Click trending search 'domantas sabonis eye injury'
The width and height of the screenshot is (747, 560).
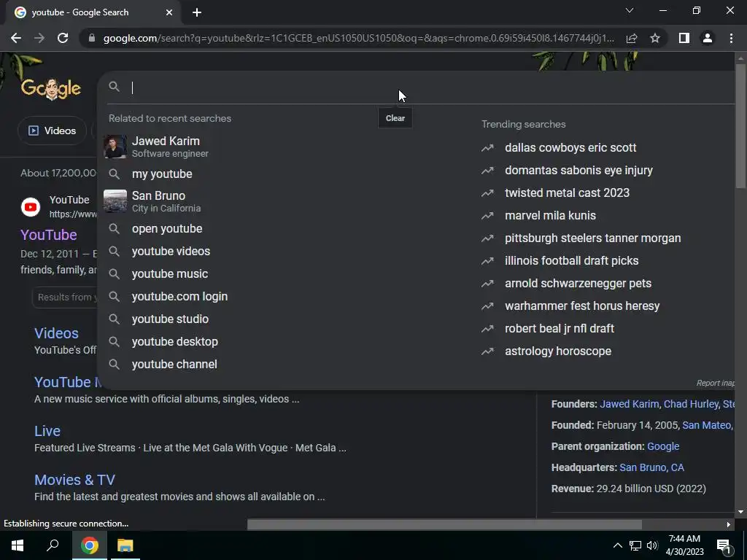pyautogui.click(x=578, y=170)
